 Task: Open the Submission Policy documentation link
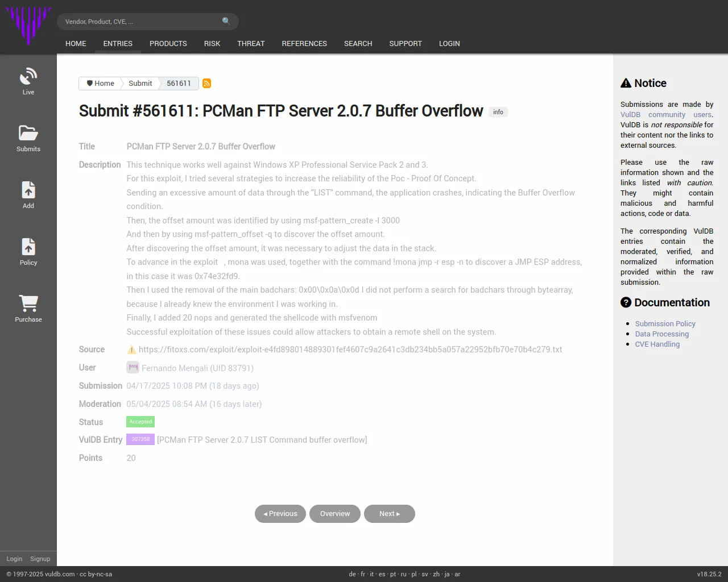(665, 324)
